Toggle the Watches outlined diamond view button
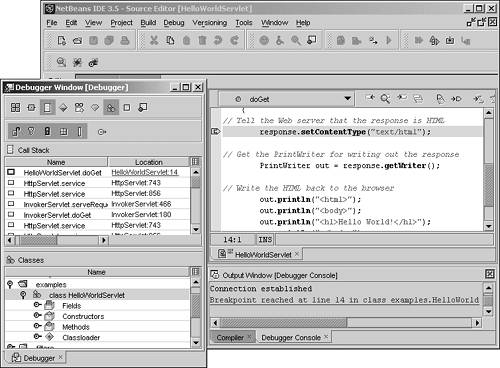The height and width of the screenshot is (368, 500). (95, 107)
